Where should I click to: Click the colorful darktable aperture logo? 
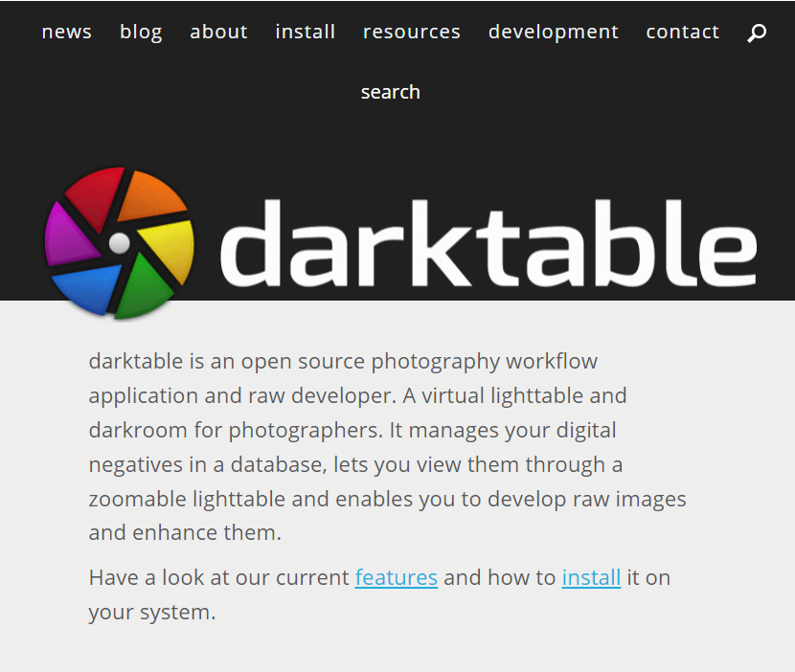[x=120, y=243]
